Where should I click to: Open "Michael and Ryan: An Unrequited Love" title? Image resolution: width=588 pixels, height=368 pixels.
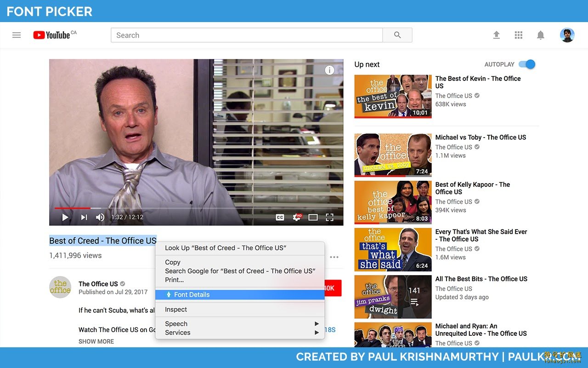(x=481, y=330)
